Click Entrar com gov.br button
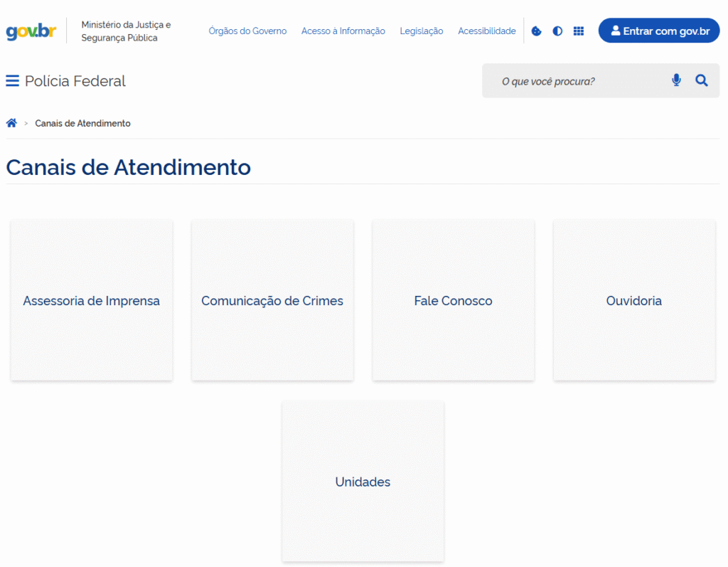The width and height of the screenshot is (728, 567). 659,31
